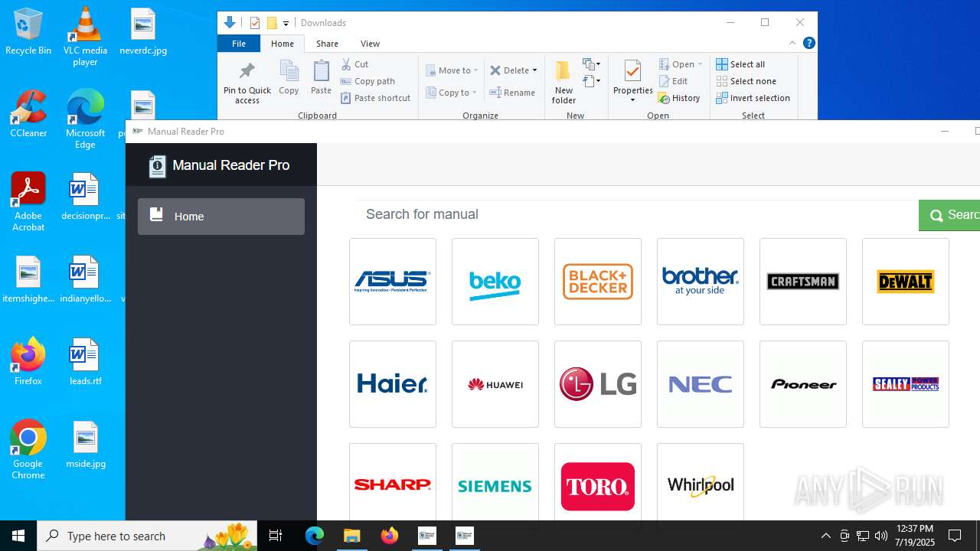Open the LG brand logo
This screenshot has height=551, width=980.
pos(598,384)
